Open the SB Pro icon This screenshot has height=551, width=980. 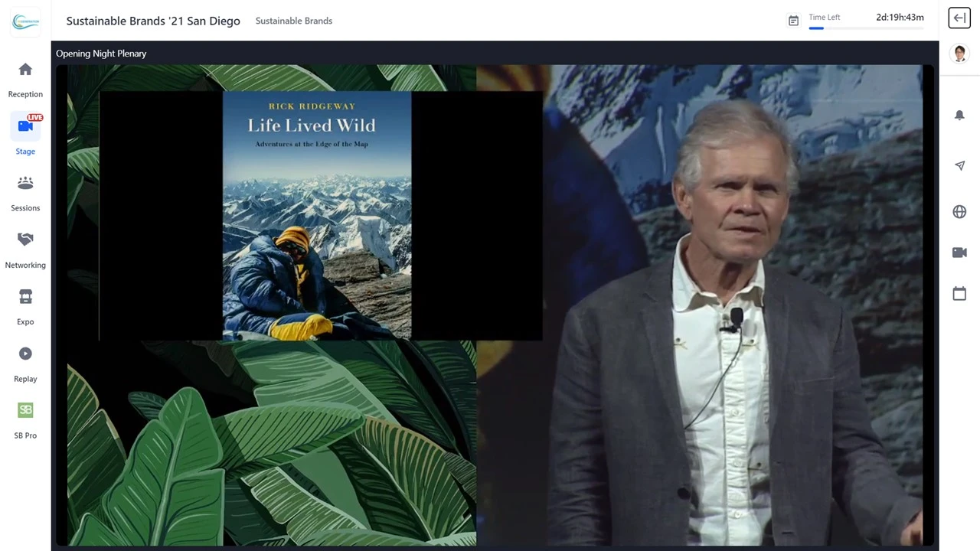click(x=25, y=410)
